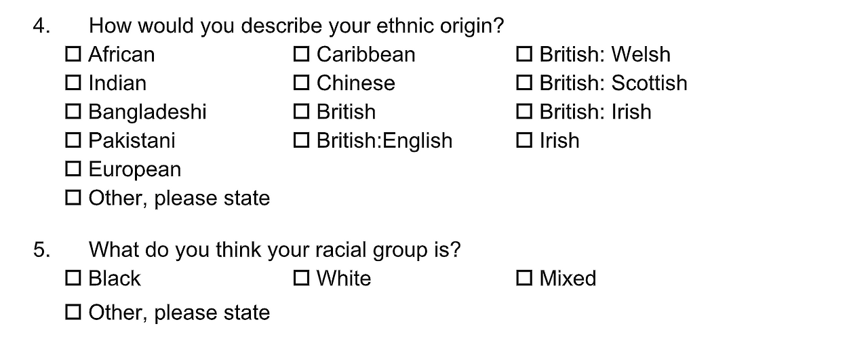Tick Other, please state under ethnic origin
Viewport: 868px width, 362px height.
[x=73, y=199]
